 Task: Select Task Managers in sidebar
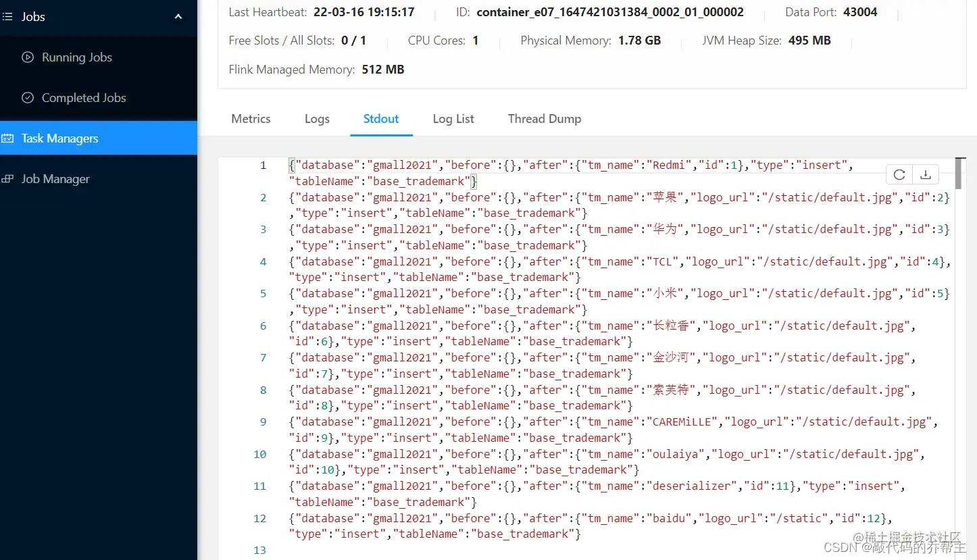pos(99,138)
